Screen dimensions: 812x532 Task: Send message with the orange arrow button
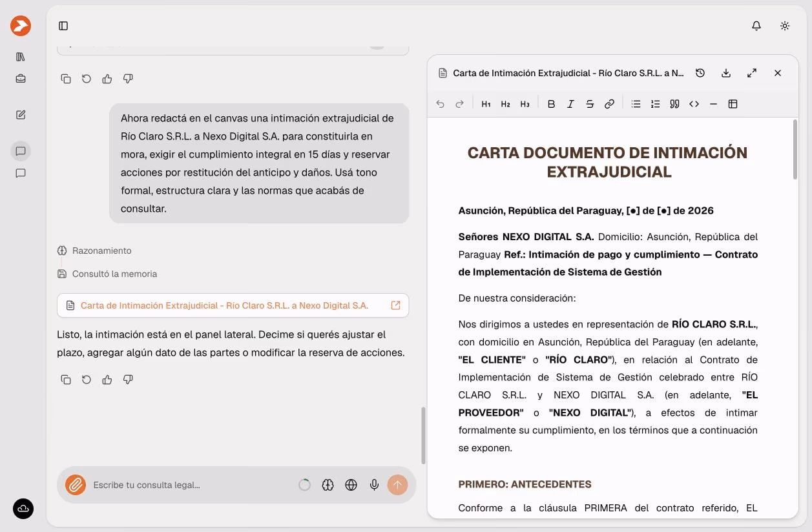click(x=397, y=485)
